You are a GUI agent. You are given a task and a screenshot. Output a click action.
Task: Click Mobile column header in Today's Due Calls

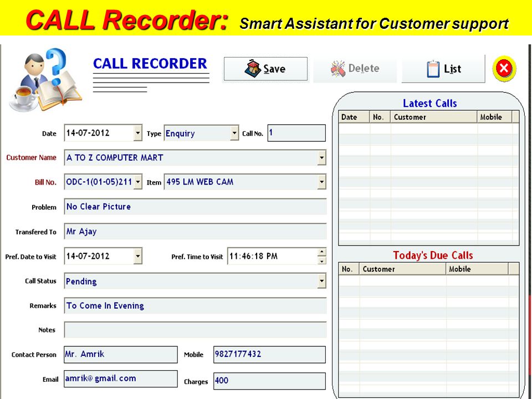(x=477, y=269)
